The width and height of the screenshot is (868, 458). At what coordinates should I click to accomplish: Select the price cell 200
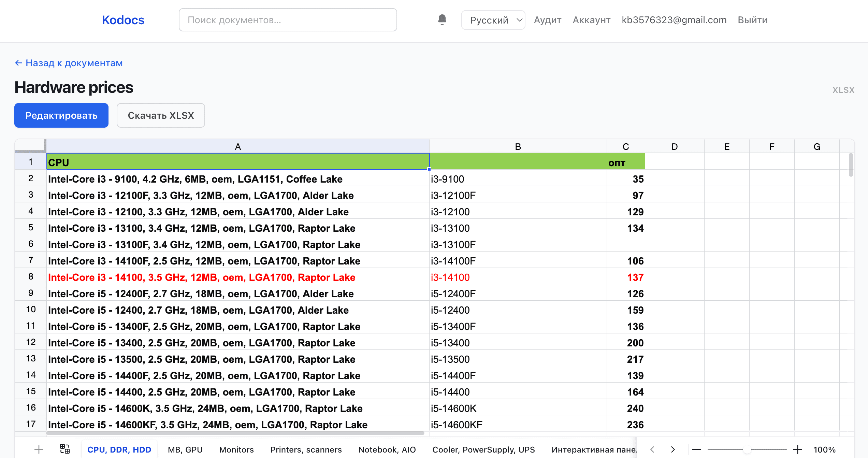pos(626,342)
